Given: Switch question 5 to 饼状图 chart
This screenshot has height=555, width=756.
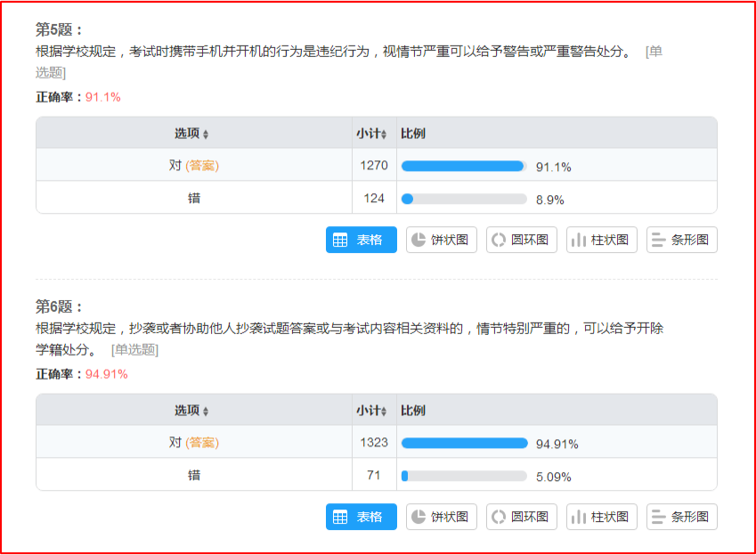Looking at the screenshot, I should click(442, 240).
